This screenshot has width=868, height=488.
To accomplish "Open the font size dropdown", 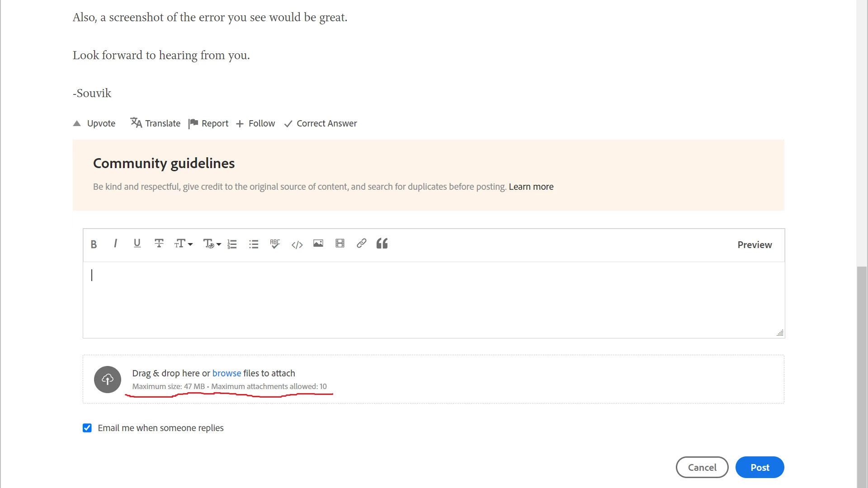I will coord(183,244).
